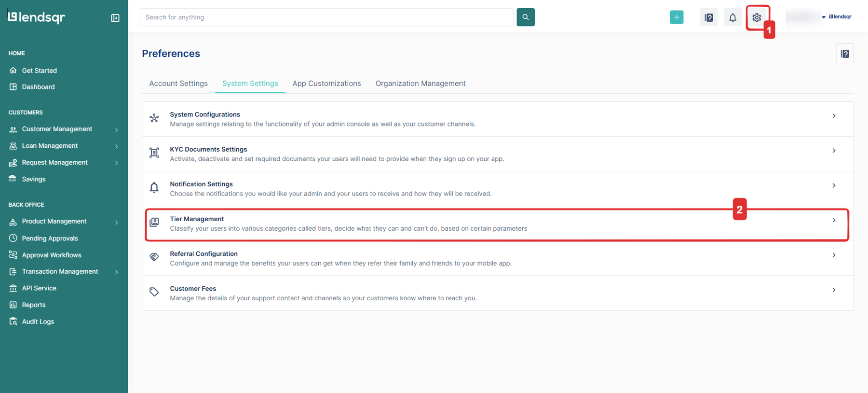Screen dimensions: 868x393
Task: Expand Transaction Management submenu chevron
Action: (x=117, y=272)
